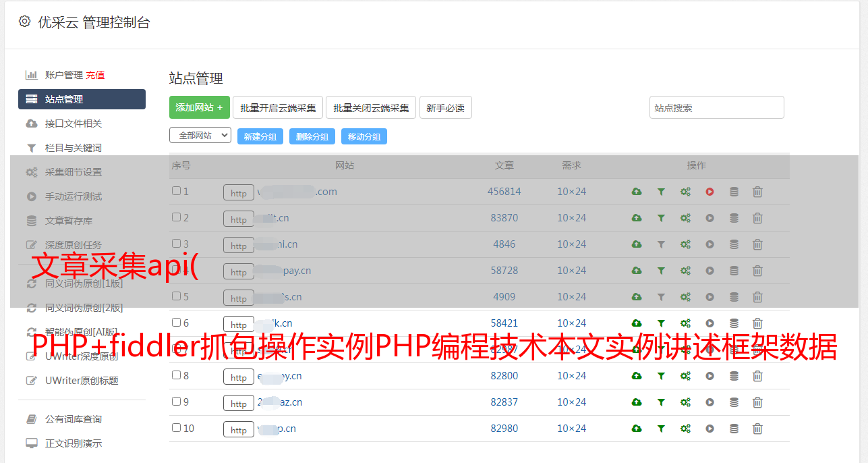Screen dimensions: 868x463
Task: Click the gears icon in row 9
Action: click(x=685, y=402)
